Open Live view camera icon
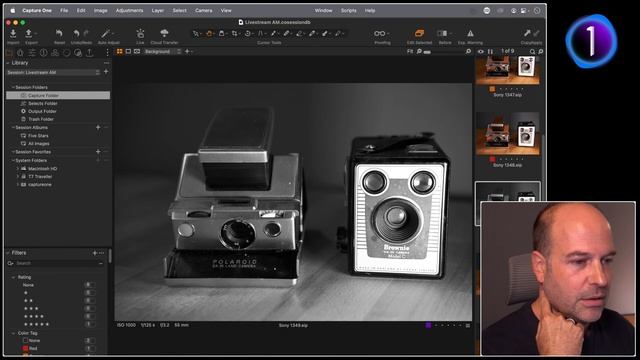Screen dimensions: 640x360 [x=140, y=33]
